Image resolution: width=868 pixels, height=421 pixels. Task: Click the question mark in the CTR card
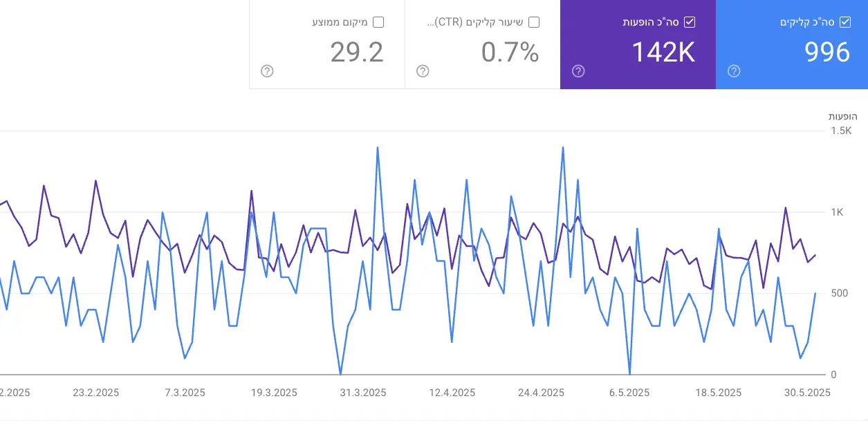(x=423, y=71)
